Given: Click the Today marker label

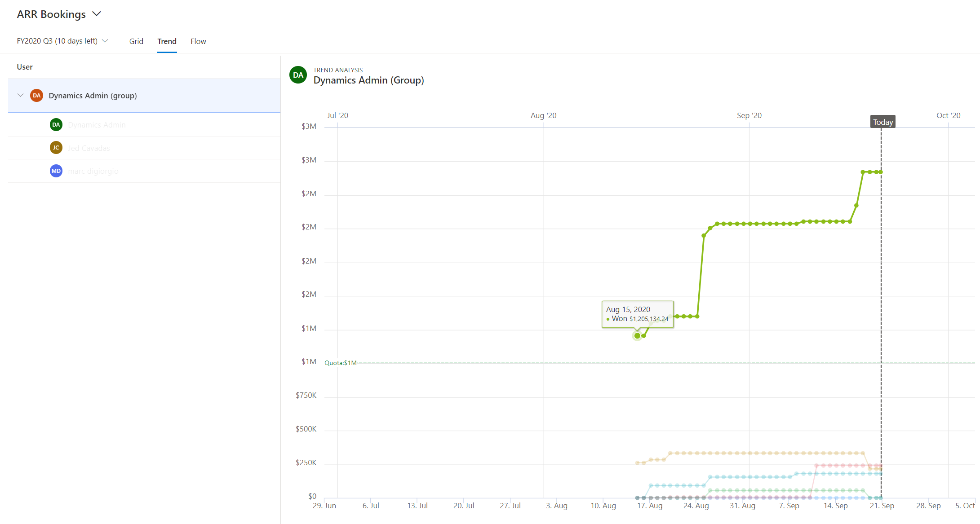Looking at the screenshot, I should pos(883,122).
